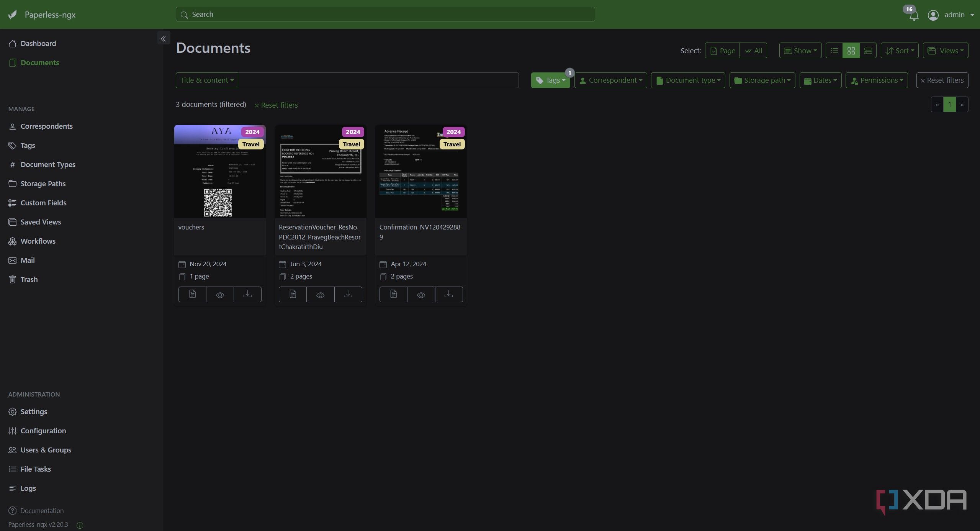This screenshot has width=980, height=531.
Task: Open the Show display options dropdown
Action: point(800,51)
